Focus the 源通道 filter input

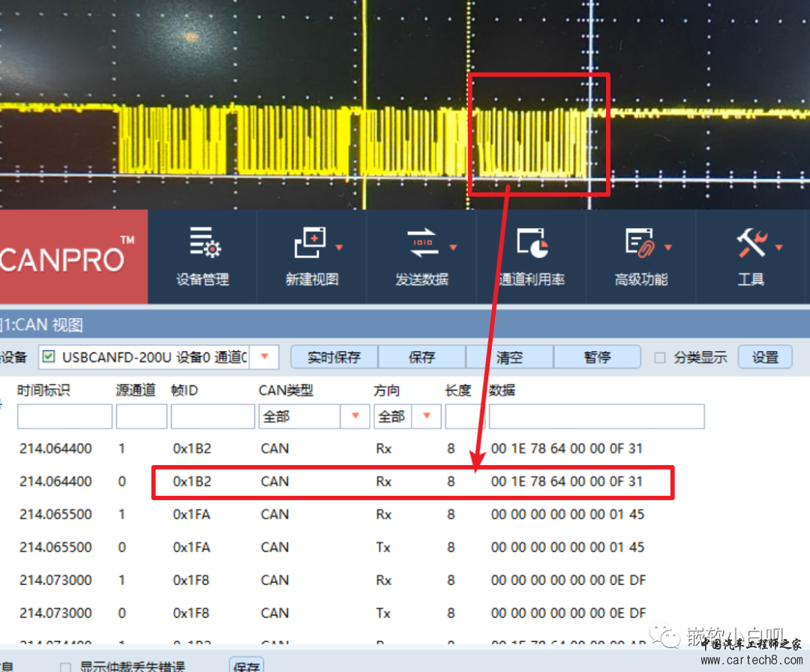click(142, 416)
